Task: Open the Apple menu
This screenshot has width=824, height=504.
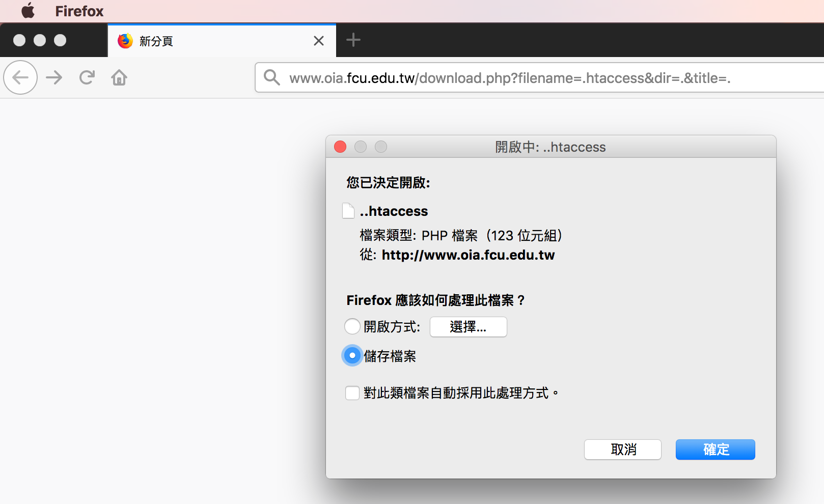Action: tap(28, 11)
